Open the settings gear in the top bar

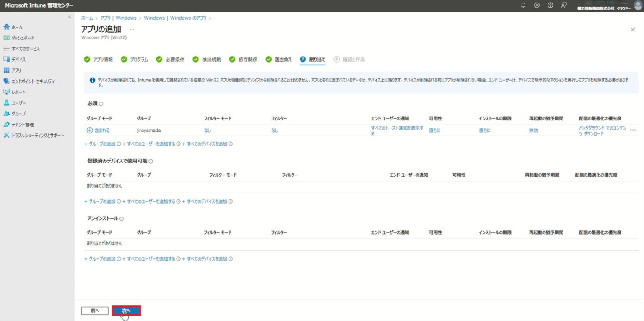537,5
